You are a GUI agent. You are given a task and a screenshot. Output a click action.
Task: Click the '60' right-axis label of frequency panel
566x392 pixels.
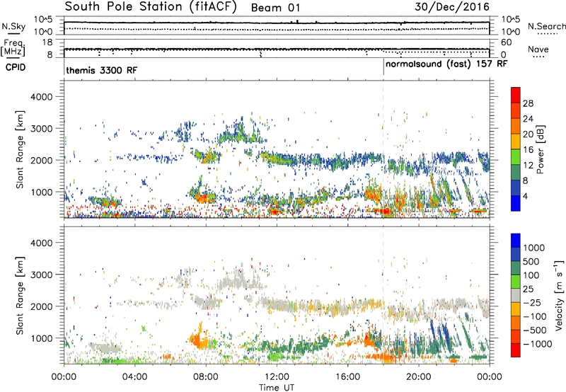pos(506,42)
